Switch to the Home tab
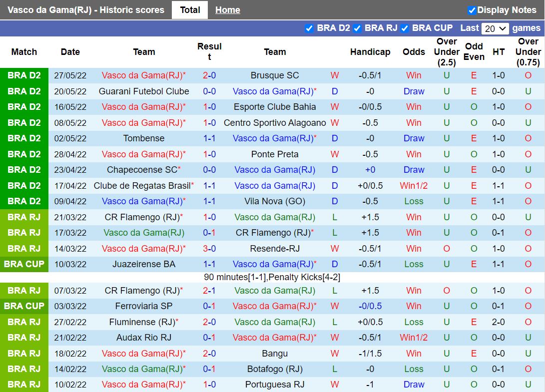The height and width of the screenshot is (392, 545). coord(228,10)
